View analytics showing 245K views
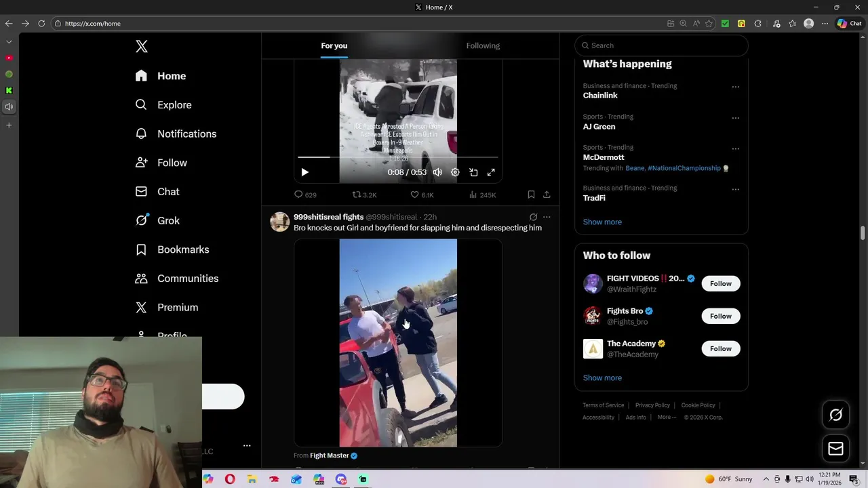 (482, 195)
